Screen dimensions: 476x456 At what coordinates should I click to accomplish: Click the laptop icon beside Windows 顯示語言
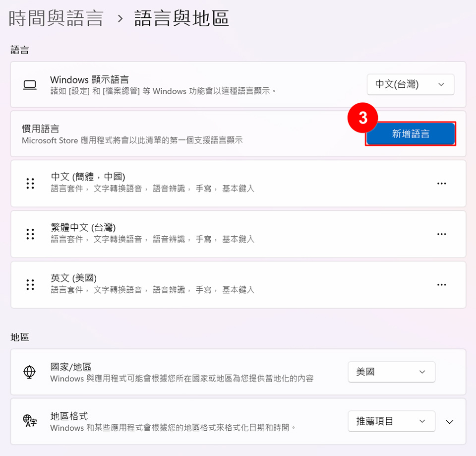30,85
